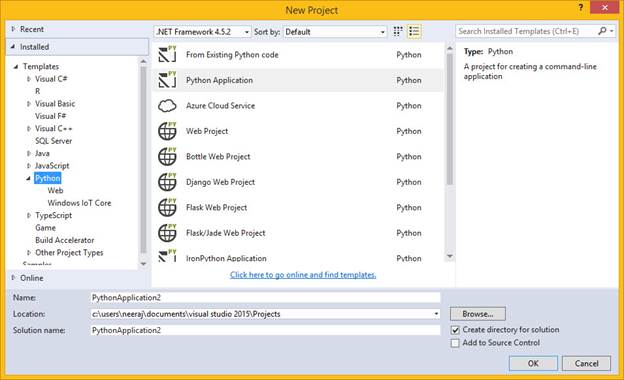This screenshot has width=624, height=380.
Task: Pick the Django Web Project globe icon
Action: coord(167,182)
